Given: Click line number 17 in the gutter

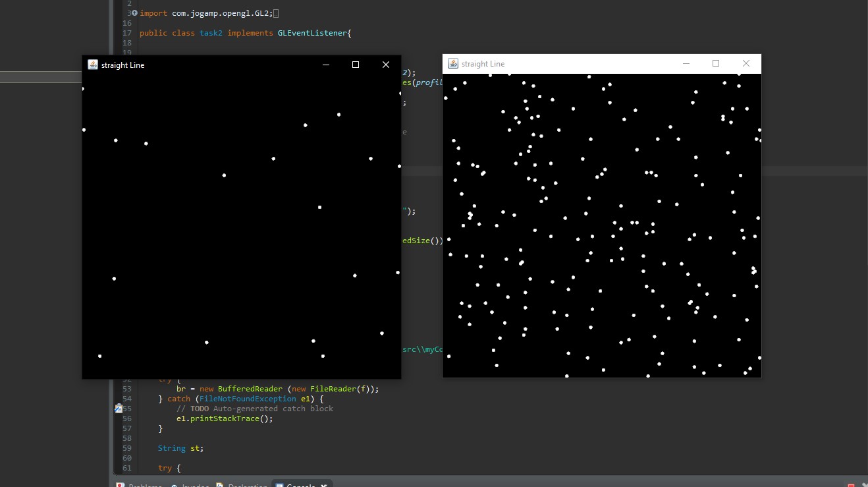Looking at the screenshot, I should (126, 33).
